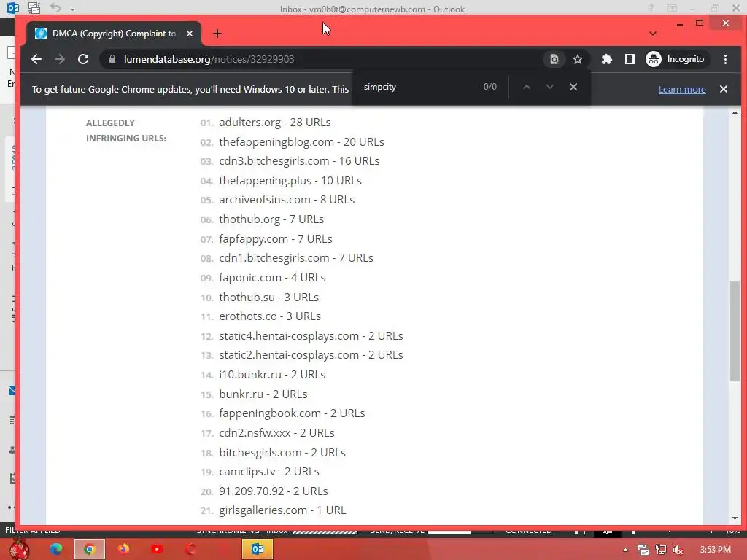The width and height of the screenshot is (747, 560).
Task: Click the page scrollbar down arrow
Action: [x=735, y=518]
